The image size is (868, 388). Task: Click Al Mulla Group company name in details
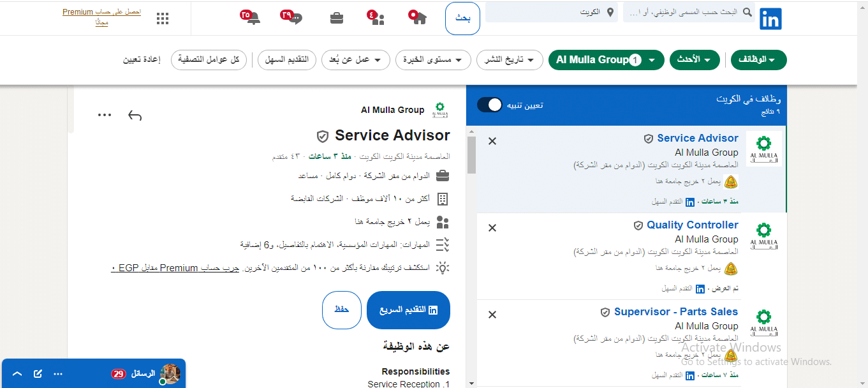(392, 110)
